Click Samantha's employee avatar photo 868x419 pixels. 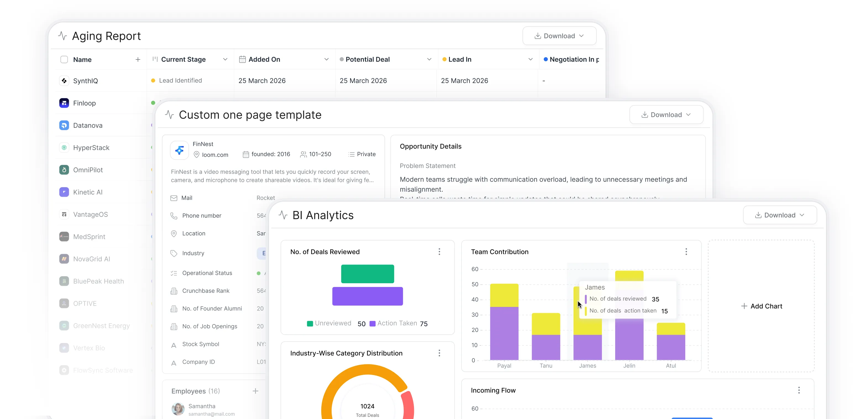click(x=178, y=409)
